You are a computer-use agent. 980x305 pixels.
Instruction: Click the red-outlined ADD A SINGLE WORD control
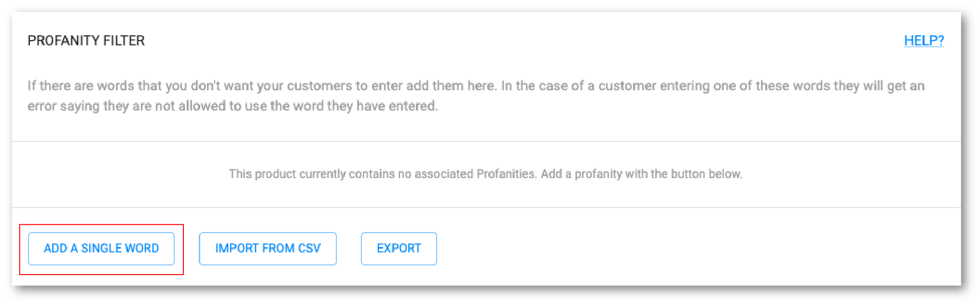tap(101, 249)
